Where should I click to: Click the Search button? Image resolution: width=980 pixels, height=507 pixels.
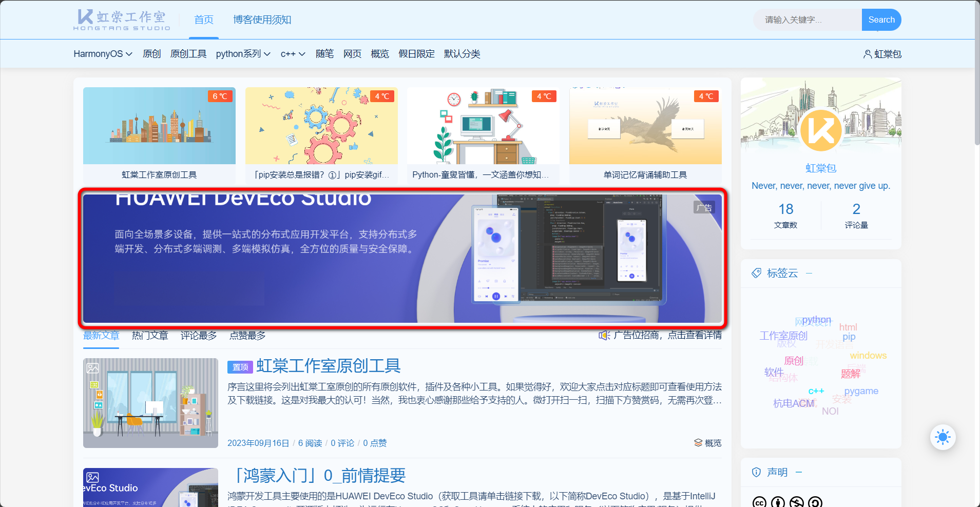coord(881,19)
